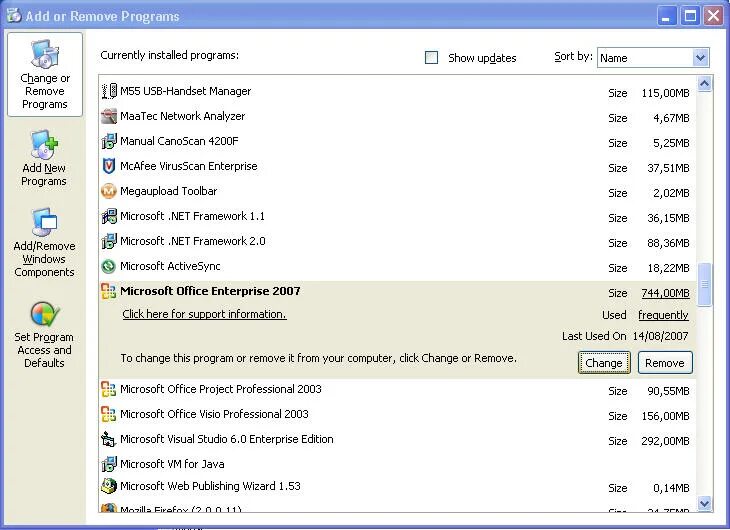
Task: Click the .NET Framework 1.1 icon
Action: (109, 216)
